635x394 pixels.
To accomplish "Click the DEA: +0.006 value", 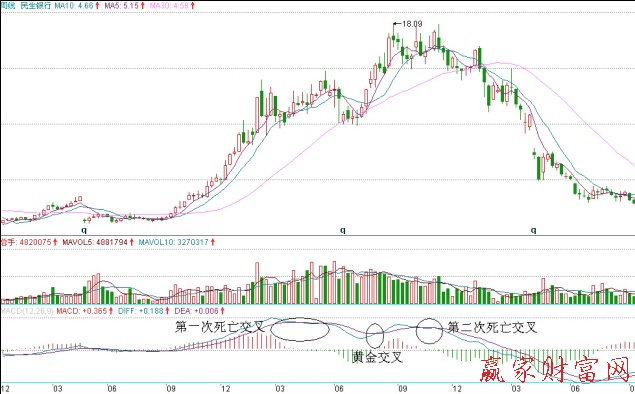I will (x=199, y=311).
